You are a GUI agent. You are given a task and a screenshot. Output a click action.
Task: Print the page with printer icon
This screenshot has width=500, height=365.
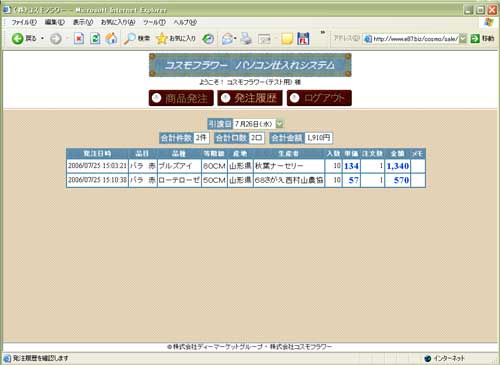pyautogui.click(x=246, y=39)
